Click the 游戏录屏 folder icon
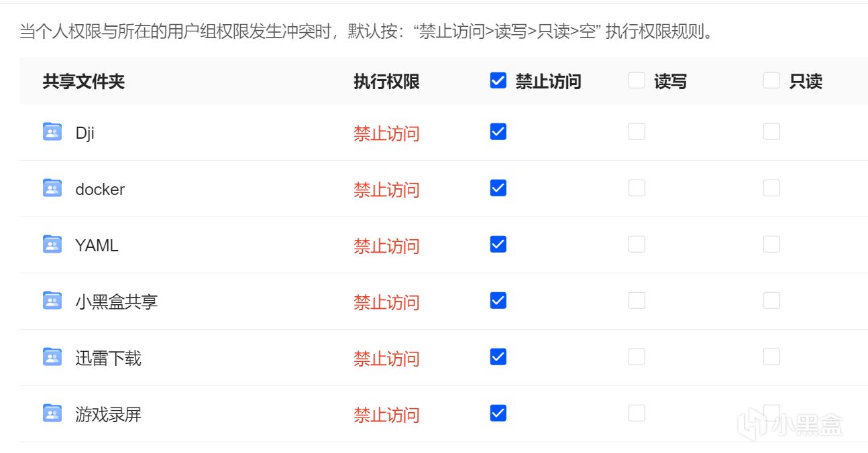The height and width of the screenshot is (453, 868). (52, 413)
